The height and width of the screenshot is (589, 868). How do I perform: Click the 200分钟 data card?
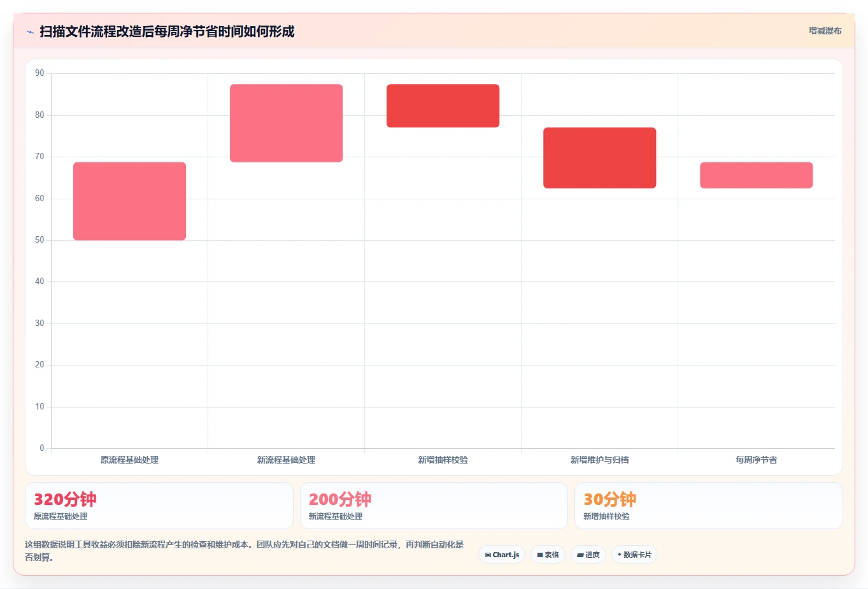point(434,506)
